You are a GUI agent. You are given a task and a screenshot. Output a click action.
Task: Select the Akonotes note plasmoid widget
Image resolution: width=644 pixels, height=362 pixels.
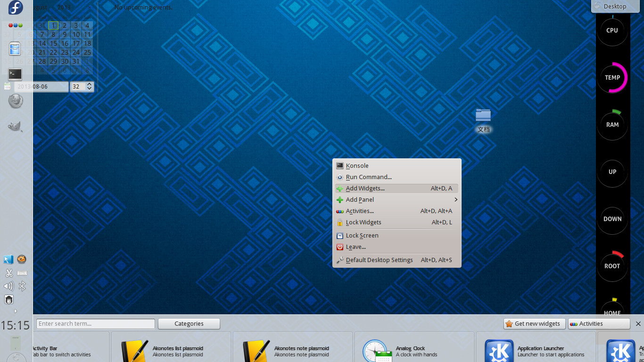click(293, 347)
